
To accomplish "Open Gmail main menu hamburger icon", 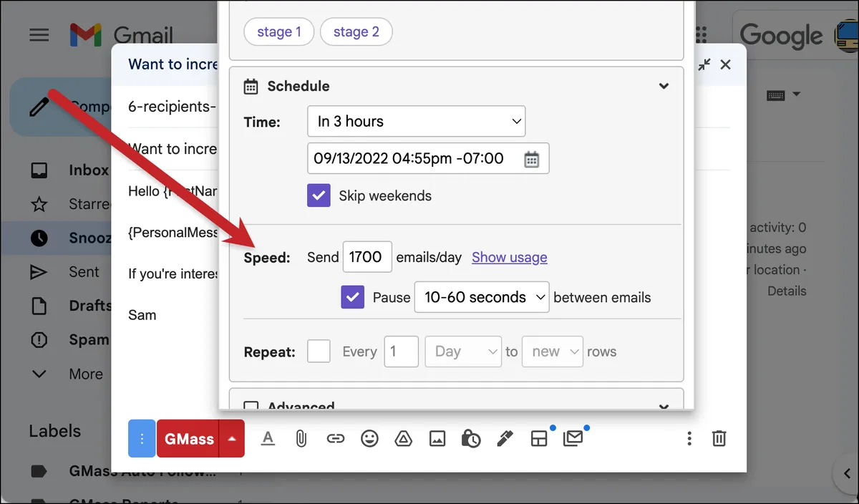I will (39, 35).
